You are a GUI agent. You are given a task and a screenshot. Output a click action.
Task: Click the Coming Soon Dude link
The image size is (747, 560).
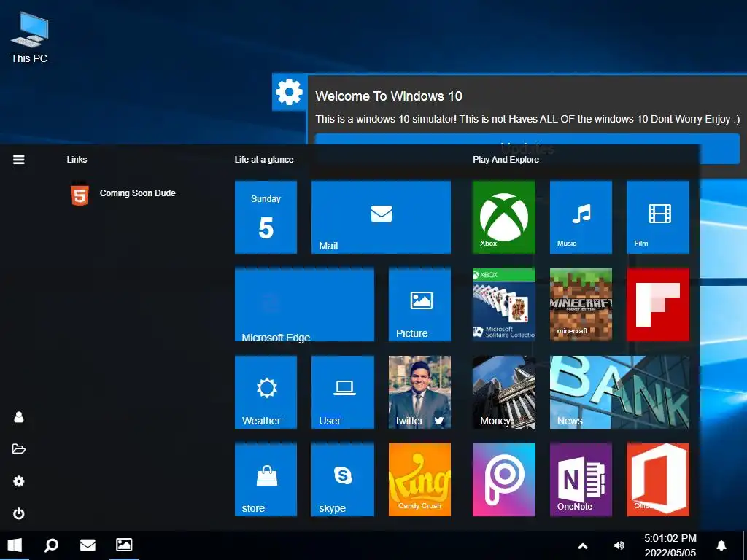point(123,193)
